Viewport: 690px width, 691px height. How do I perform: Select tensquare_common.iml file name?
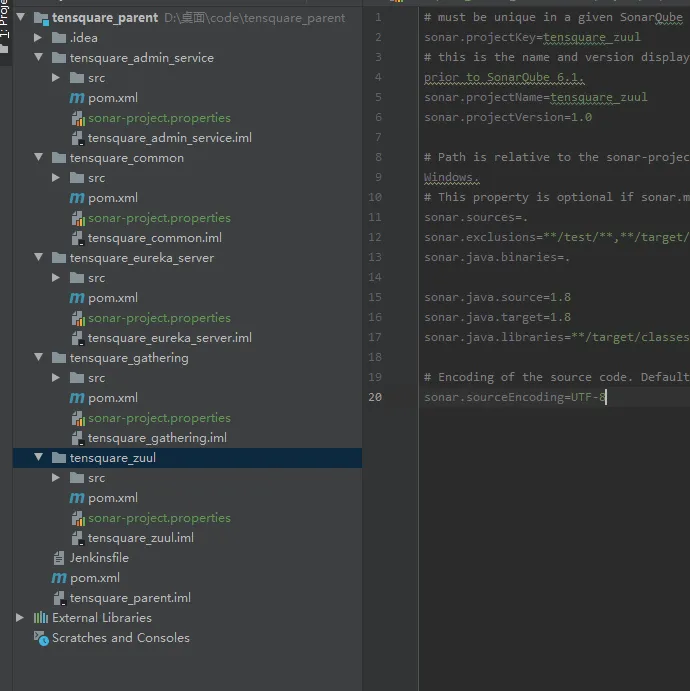tap(155, 238)
